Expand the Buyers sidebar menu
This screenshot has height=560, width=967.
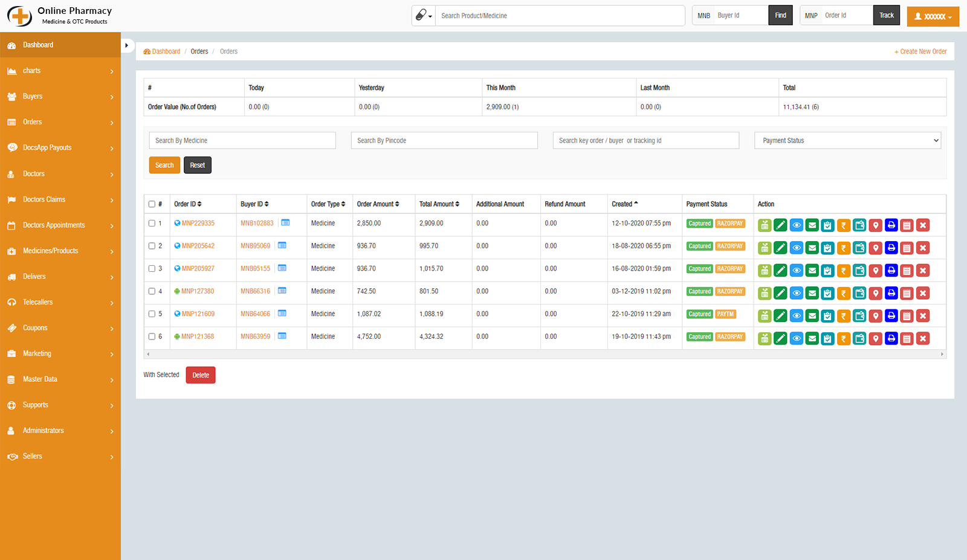tap(60, 97)
